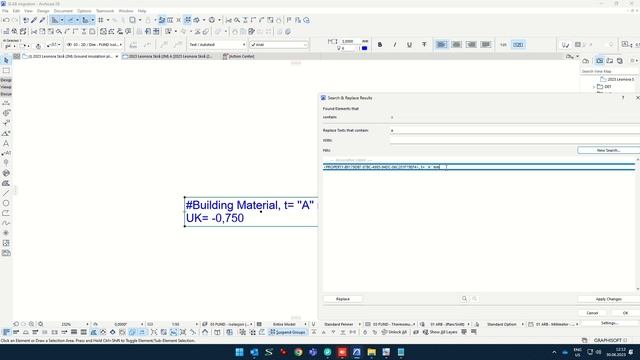
Task: Toggle justified text alignment
Action: (486, 44)
